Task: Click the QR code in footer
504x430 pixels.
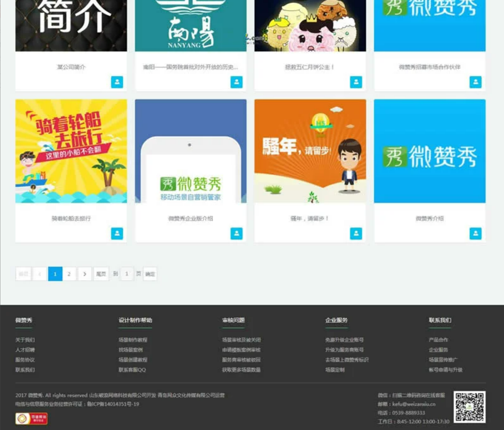Action: tap(469, 407)
